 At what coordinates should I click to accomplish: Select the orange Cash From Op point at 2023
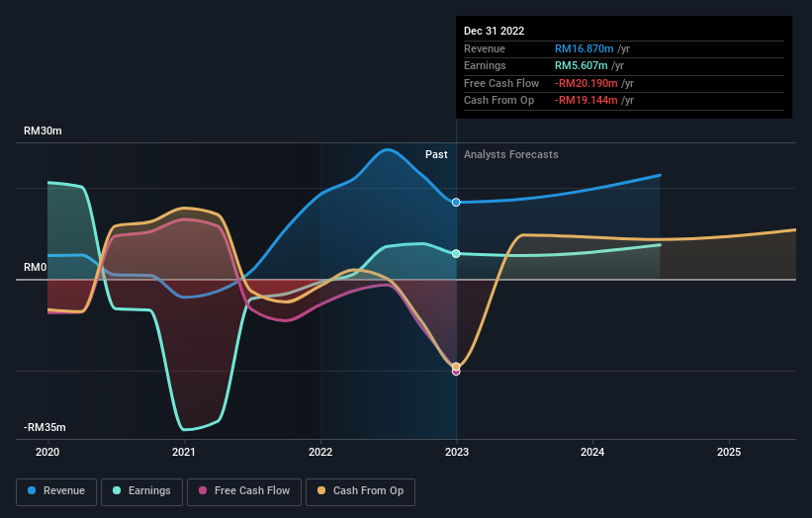[456, 367]
